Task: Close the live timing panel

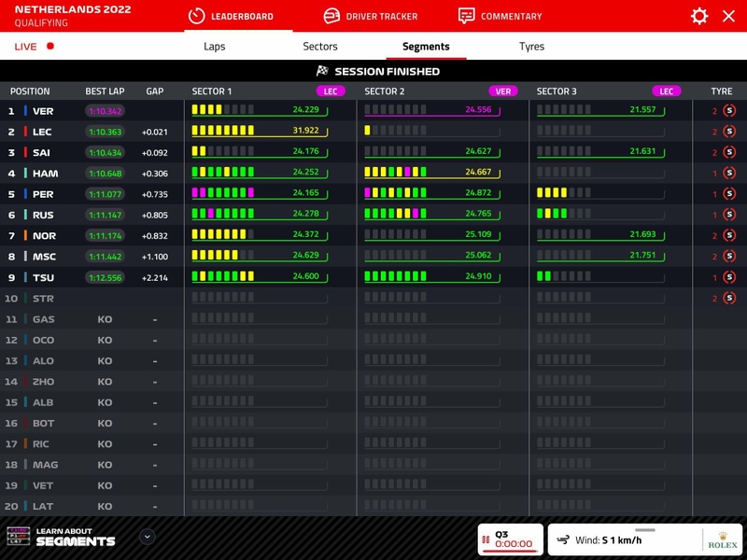Action: coord(728,16)
